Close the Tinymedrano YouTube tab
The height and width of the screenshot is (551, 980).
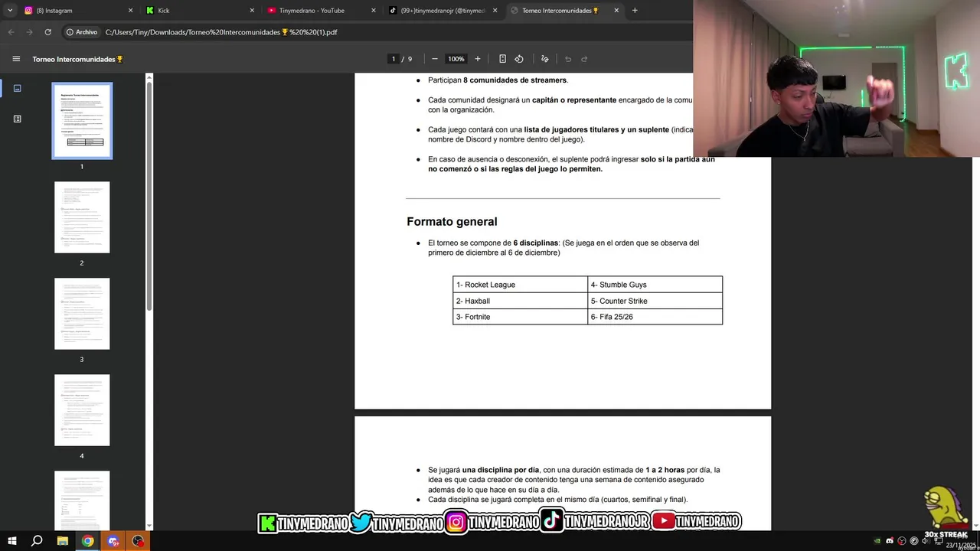click(x=374, y=11)
